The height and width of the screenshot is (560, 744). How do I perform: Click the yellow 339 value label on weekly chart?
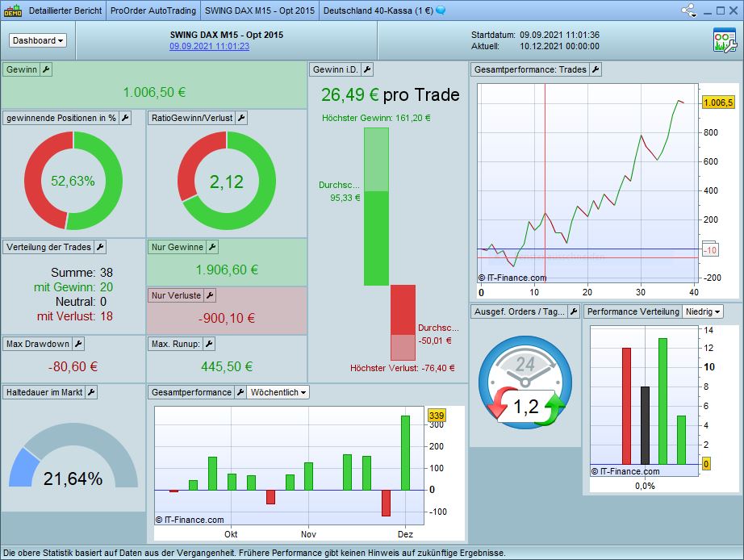pyautogui.click(x=437, y=416)
